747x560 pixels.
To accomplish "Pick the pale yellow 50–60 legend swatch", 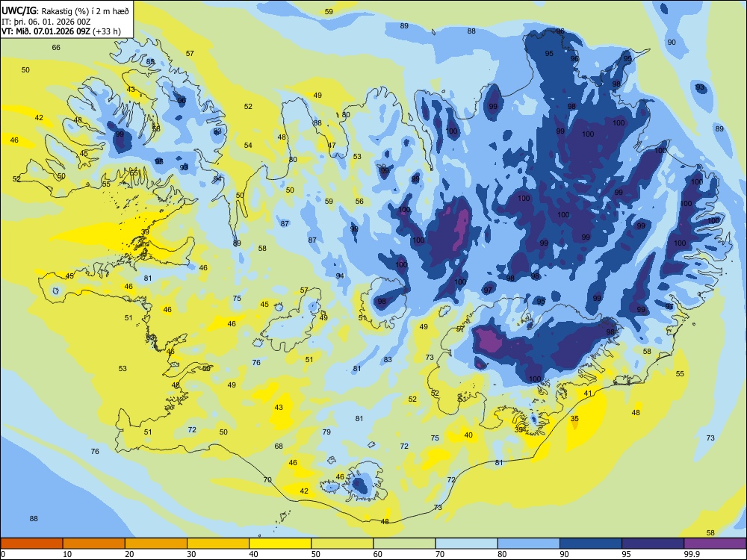I will 342,544.
